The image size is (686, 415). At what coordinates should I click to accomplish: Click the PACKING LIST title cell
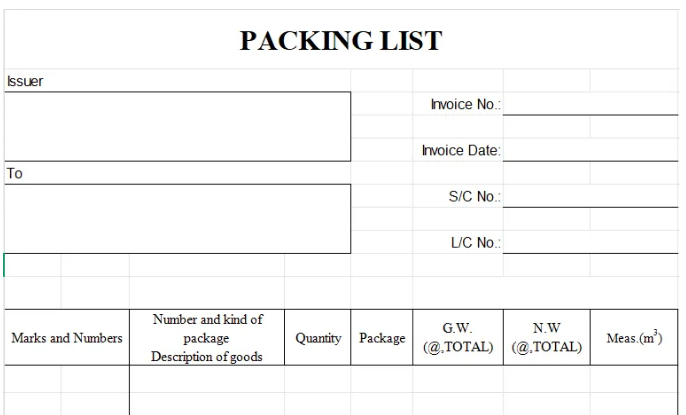click(341, 41)
